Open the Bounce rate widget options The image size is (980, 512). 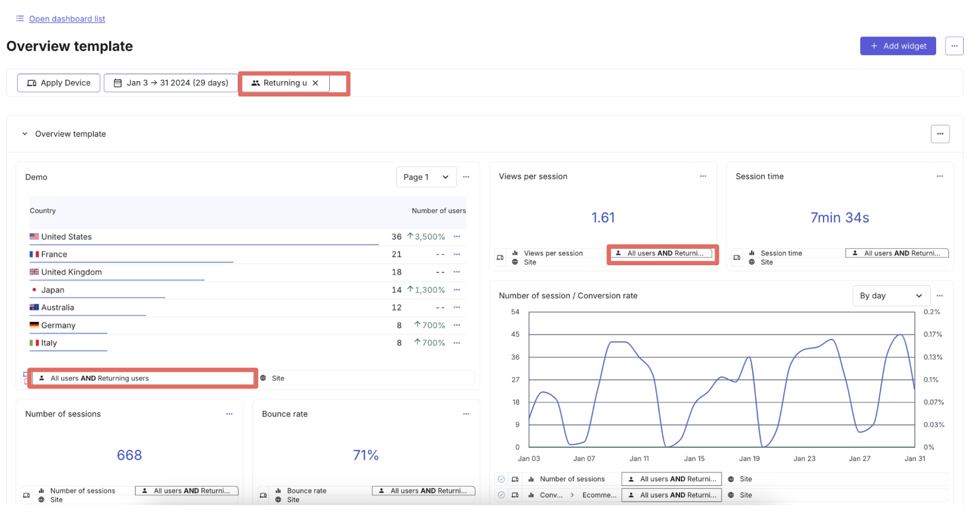[x=466, y=414]
